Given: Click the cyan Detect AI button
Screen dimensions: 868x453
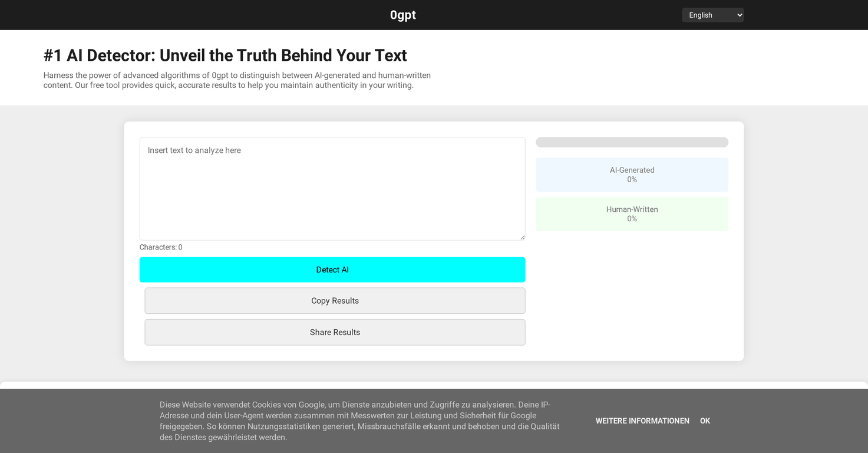Looking at the screenshot, I should pyautogui.click(x=332, y=270).
